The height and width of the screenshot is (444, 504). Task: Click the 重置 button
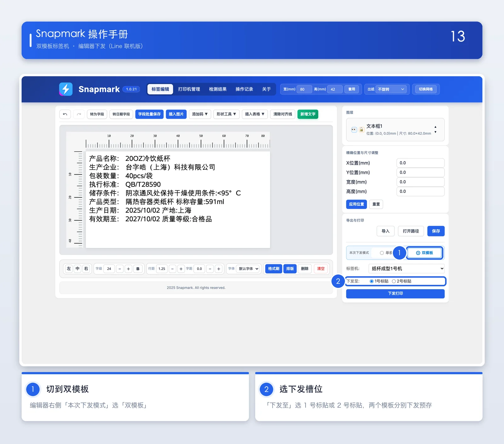(x=376, y=204)
